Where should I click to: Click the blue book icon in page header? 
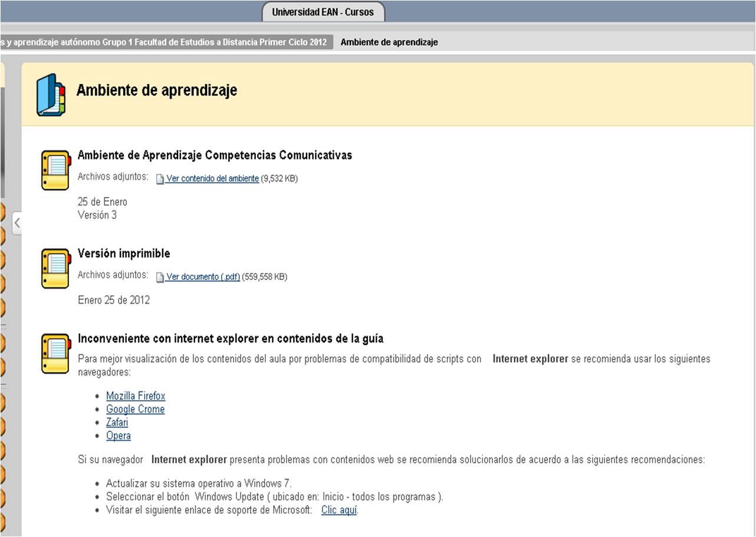[x=51, y=94]
